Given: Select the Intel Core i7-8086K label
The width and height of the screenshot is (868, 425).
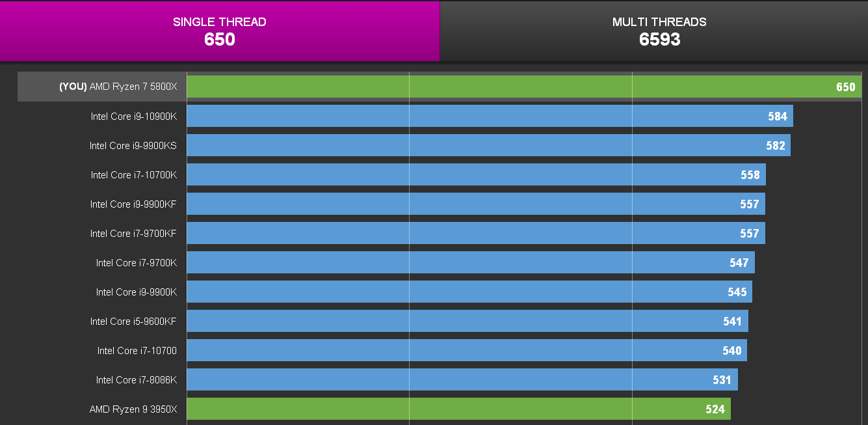Looking at the screenshot, I should [x=137, y=379].
